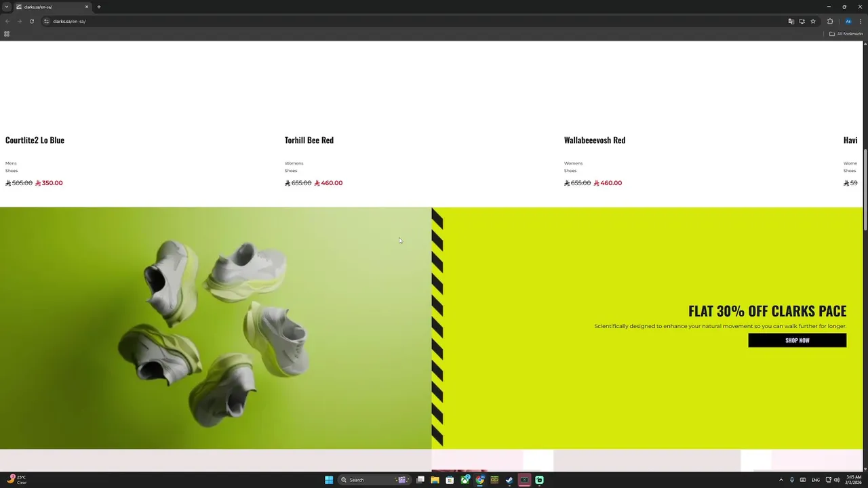Click Clarks Pace sneakers banner image
Image resolution: width=868 pixels, height=488 pixels.
tap(216, 328)
